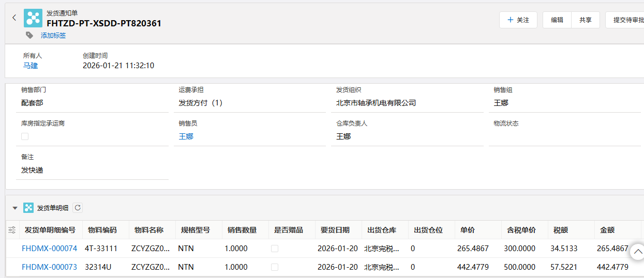Click the 提交待审批 button

[x=627, y=20]
